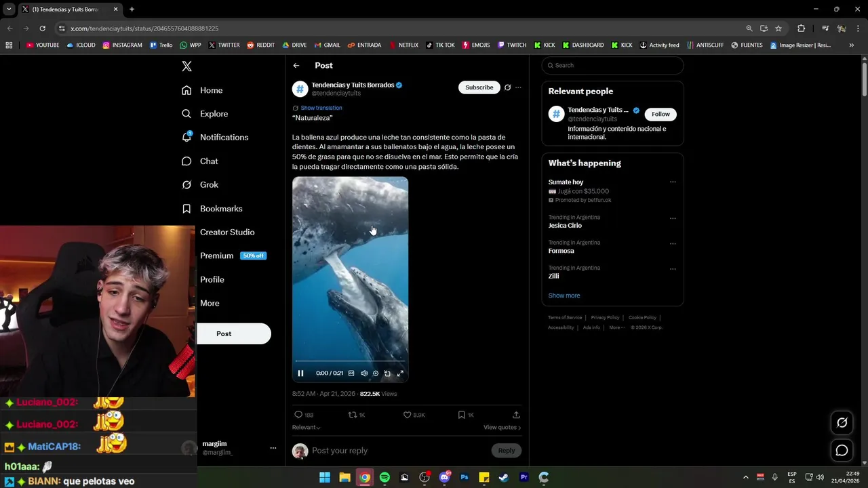
Task: Open View quotes link
Action: tap(502, 428)
